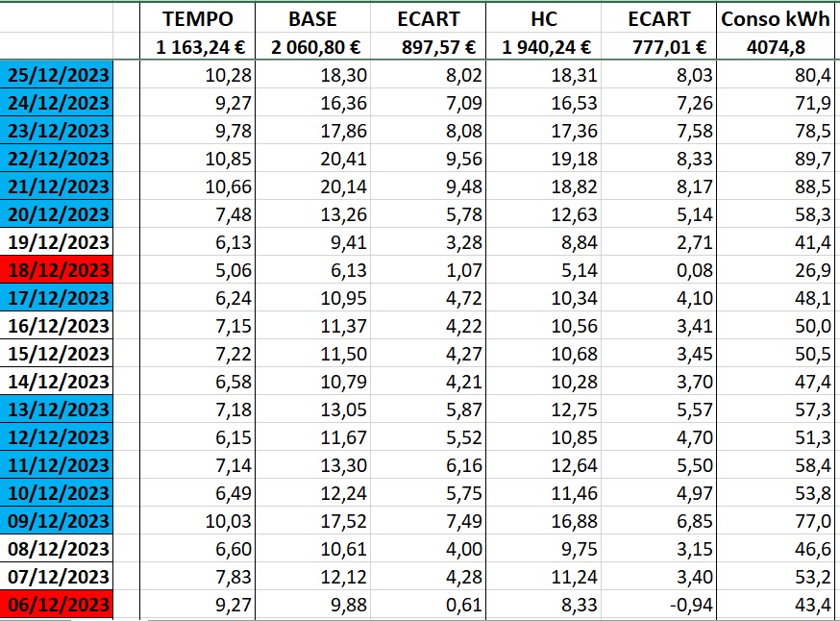Click the TEMPO column header cell
Image resolution: width=840 pixels, height=621 pixels.
(197, 19)
